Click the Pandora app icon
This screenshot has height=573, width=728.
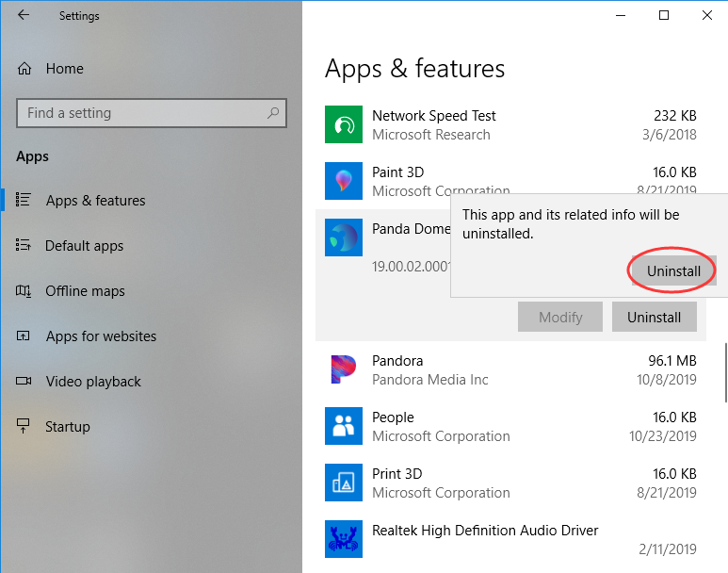344,369
